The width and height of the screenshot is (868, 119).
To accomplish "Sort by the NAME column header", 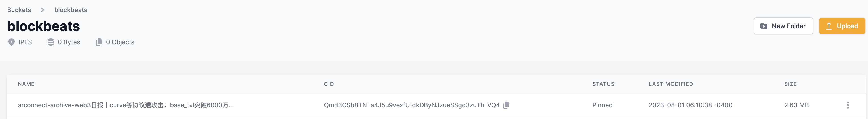I will click(26, 84).
